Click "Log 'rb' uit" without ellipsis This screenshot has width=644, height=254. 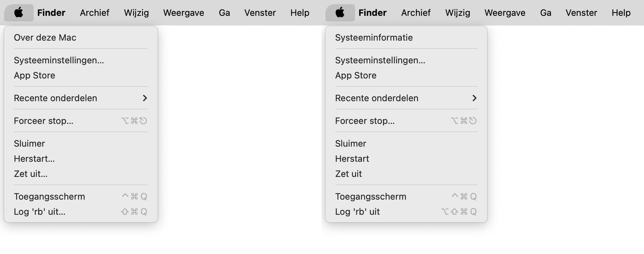[x=357, y=212]
